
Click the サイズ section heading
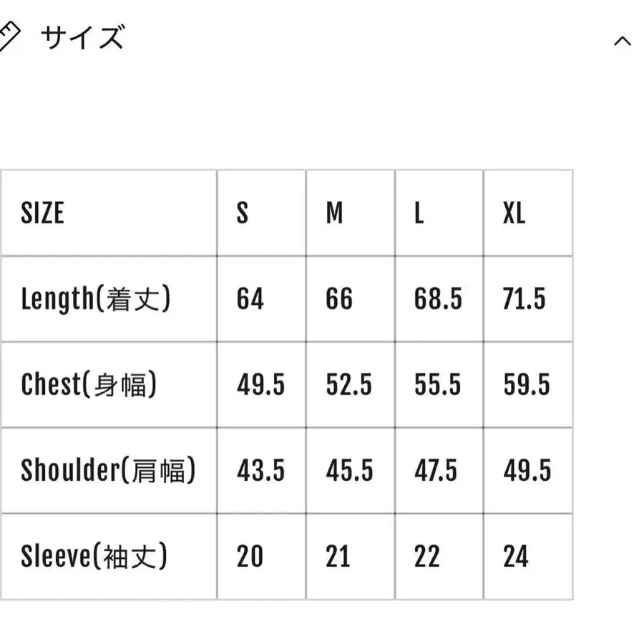coord(82,37)
